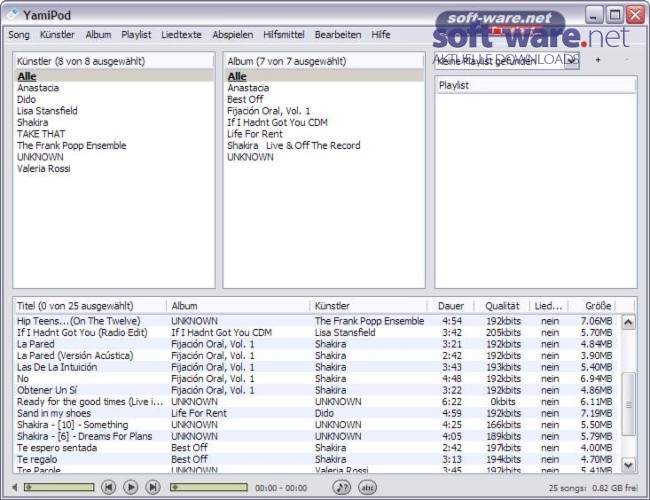Viewport: 650px width, 500px height.
Task: Select artist Dido
Action: [114, 100]
